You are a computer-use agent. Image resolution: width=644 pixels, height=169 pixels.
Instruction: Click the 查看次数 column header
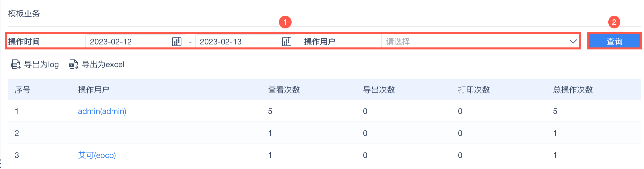(284, 90)
